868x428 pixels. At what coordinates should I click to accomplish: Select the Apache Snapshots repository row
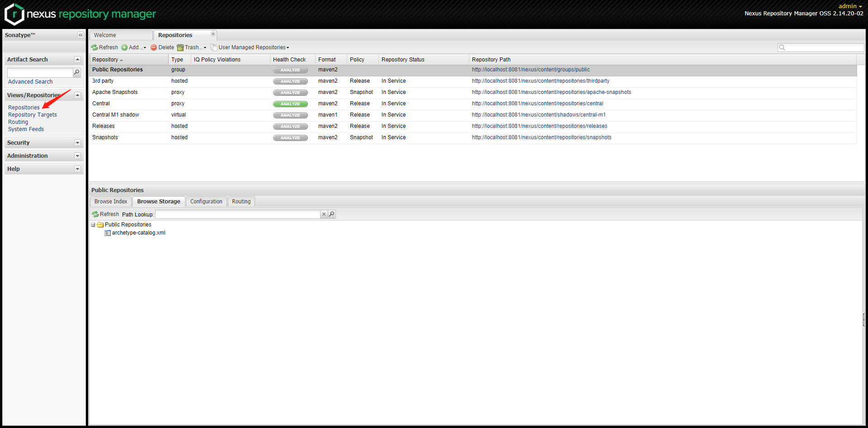(x=473, y=93)
